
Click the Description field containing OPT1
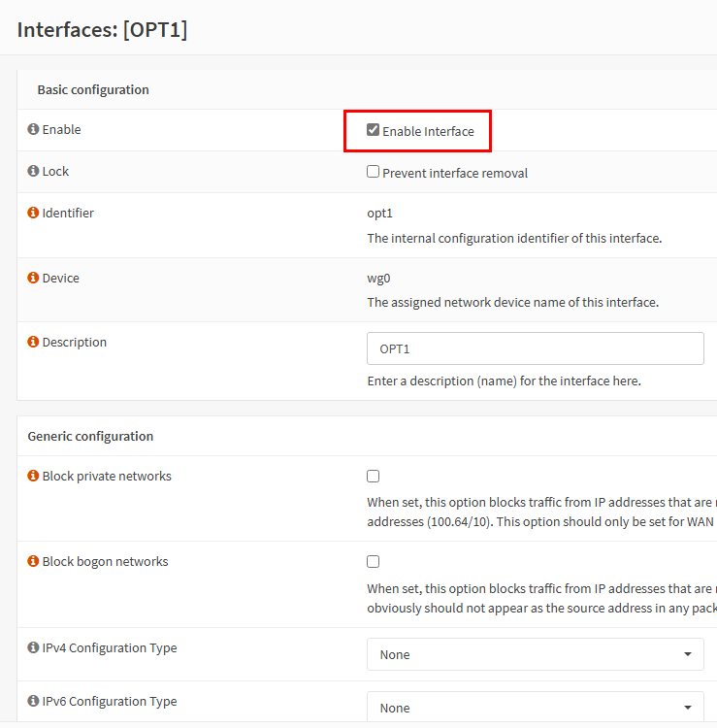[x=535, y=348]
